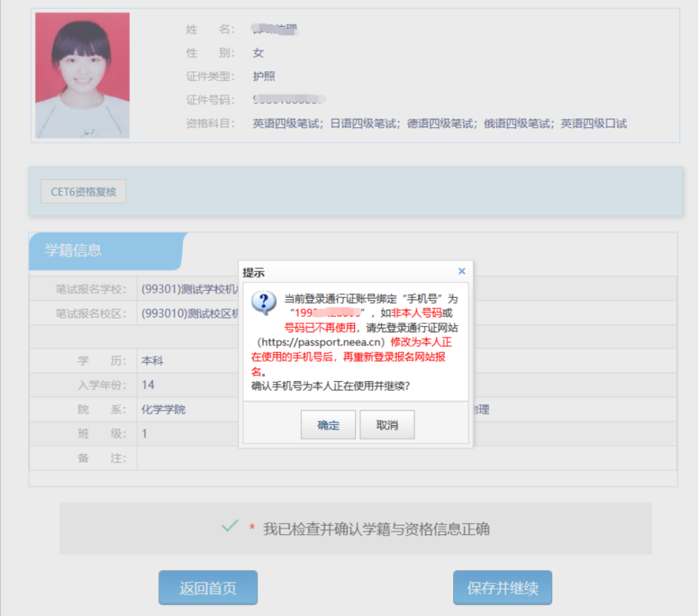
Task: Select the 笔试报名学校 value field
Action: tap(189, 289)
